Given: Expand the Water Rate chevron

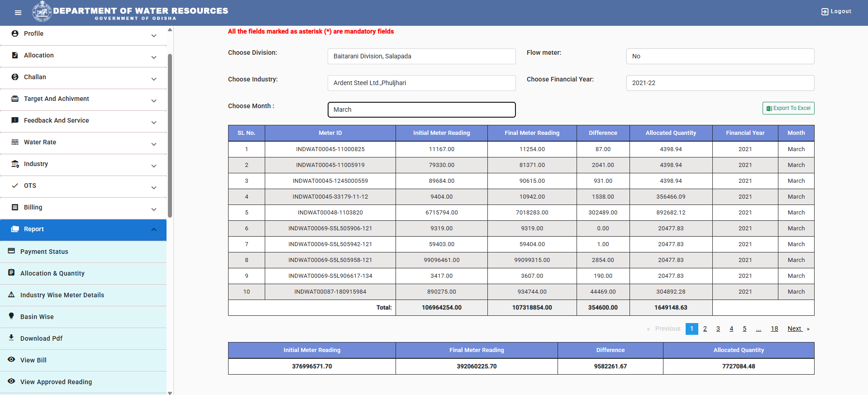Looking at the screenshot, I should (x=154, y=144).
